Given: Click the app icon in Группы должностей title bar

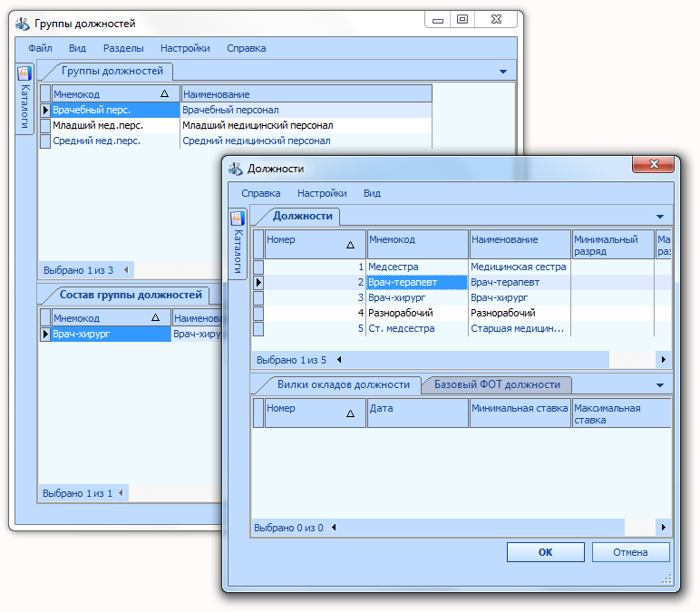Looking at the screenshot, I should pyautogui.click(x=23, y=24).
